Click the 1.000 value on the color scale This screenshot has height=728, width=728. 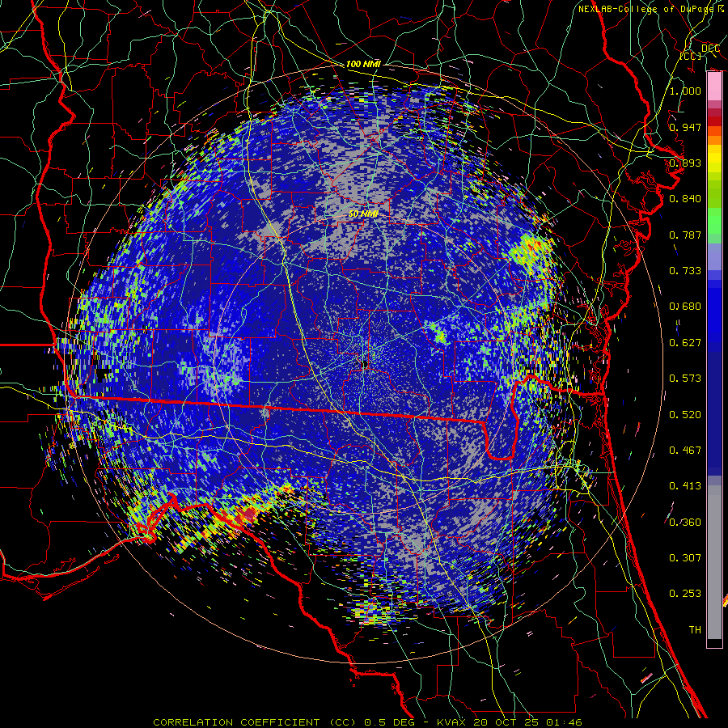click(x=685, y=91)
